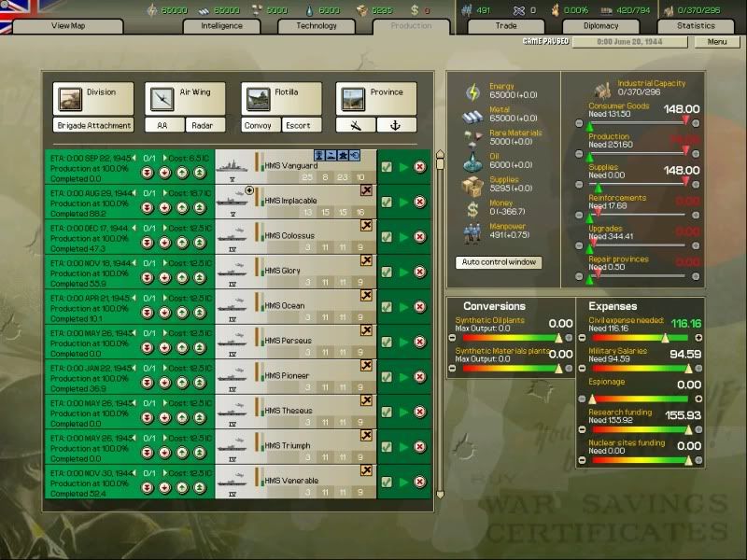The width and height of the screenshot is (747, 560).
Task: Open the Division build option
Action: 92,98
